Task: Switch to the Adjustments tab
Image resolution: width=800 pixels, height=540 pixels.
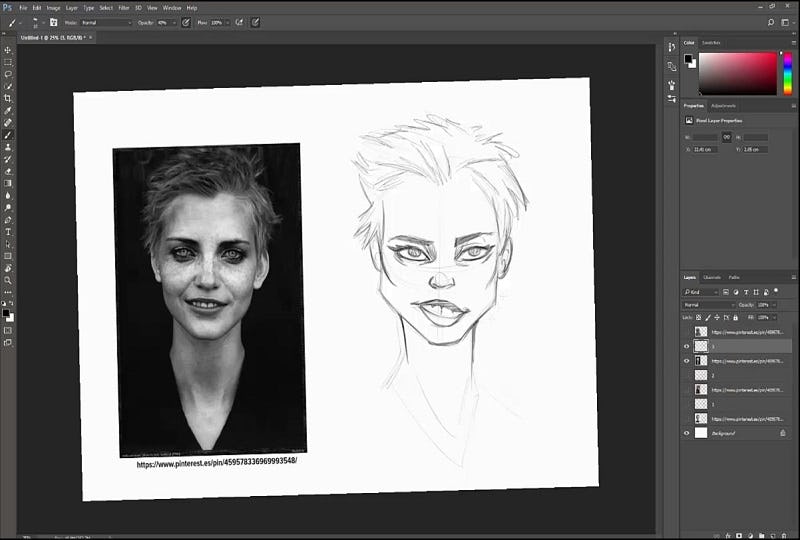Action: pos(723,105)
